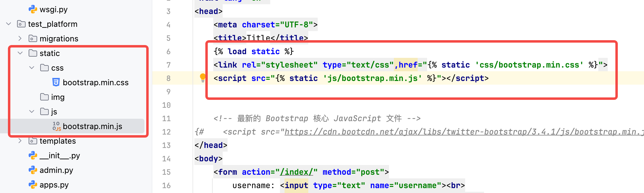This screenshot has width=644, height=193.
Task: Click the bootstrap.min.css file icon
Action: coord(56,82)
